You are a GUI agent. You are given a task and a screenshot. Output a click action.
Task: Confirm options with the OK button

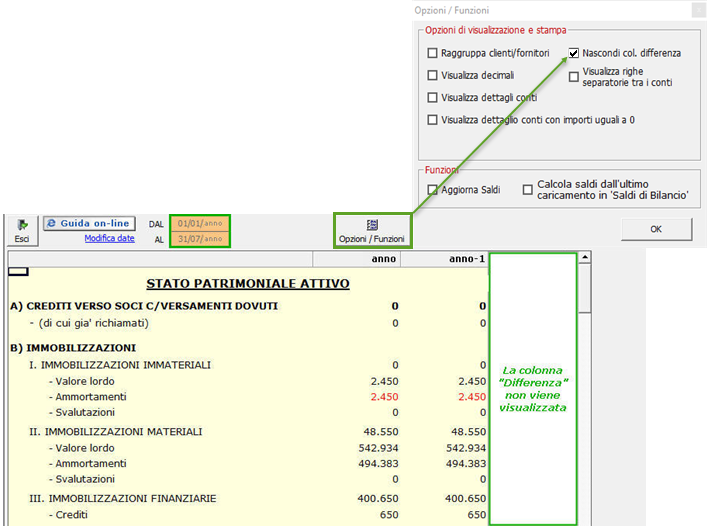[656, 229]
